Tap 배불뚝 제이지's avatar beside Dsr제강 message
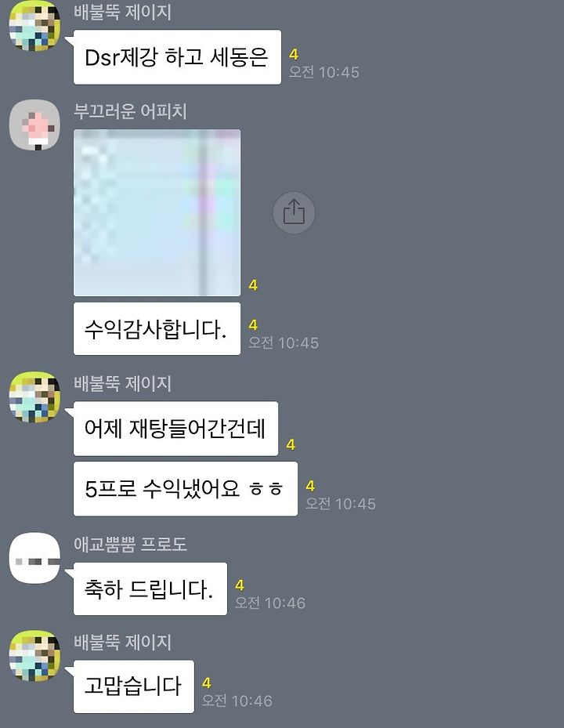The image size is (564, 728). coord(34,25)
